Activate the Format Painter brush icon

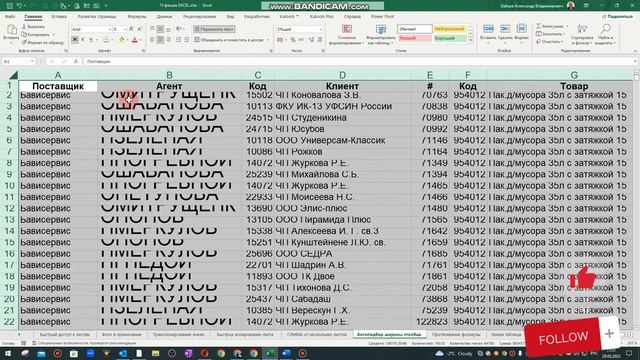point(24,42)
